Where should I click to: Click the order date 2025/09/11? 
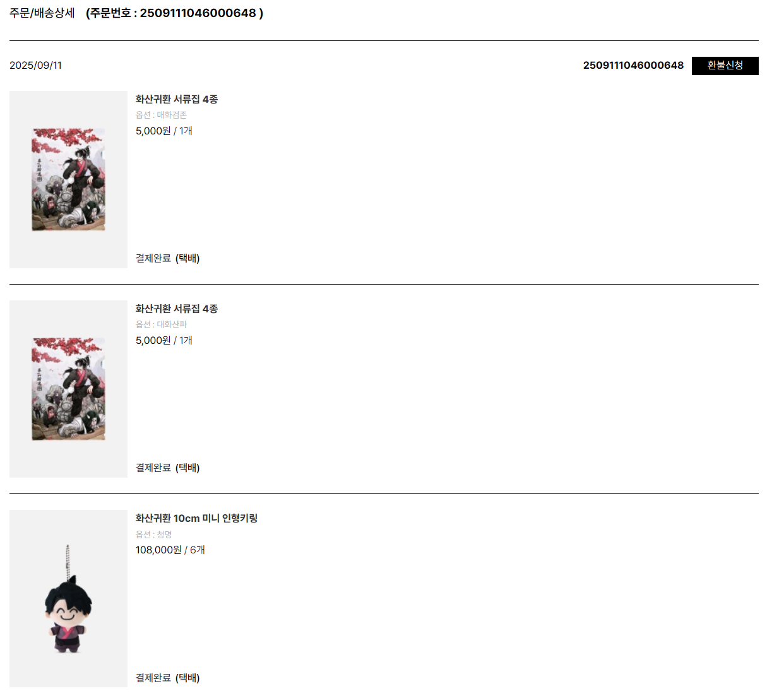pyautogui.click(x=35, y=66)
